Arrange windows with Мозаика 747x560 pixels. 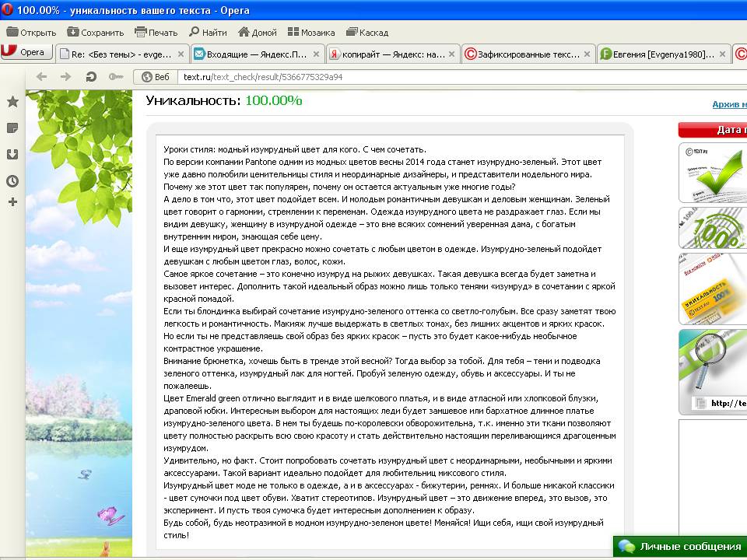click(x=311, y=33)
